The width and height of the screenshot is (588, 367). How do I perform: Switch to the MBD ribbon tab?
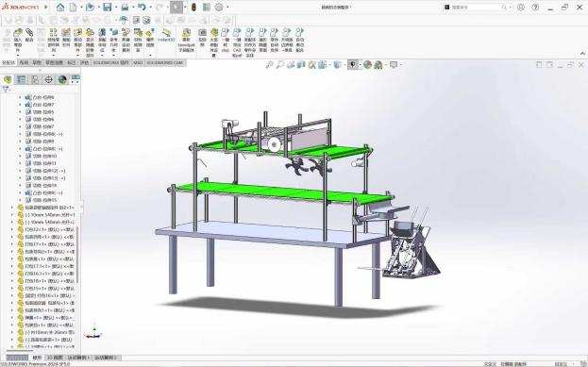[138, 62]
